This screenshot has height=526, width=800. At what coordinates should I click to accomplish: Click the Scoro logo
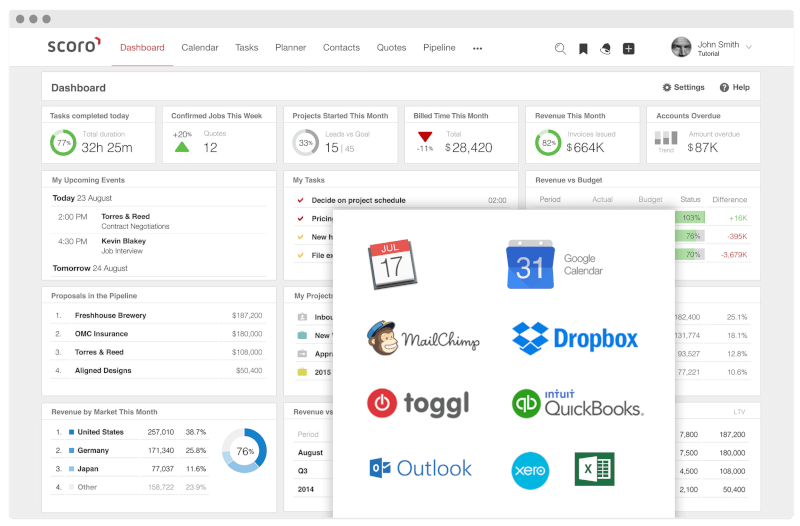[74, 45]
